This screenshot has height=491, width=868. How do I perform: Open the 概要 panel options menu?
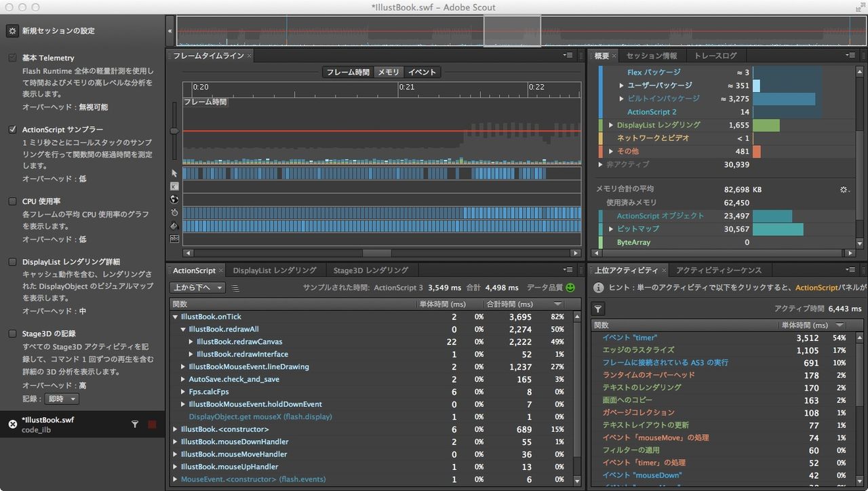click(x=850, y=56)
